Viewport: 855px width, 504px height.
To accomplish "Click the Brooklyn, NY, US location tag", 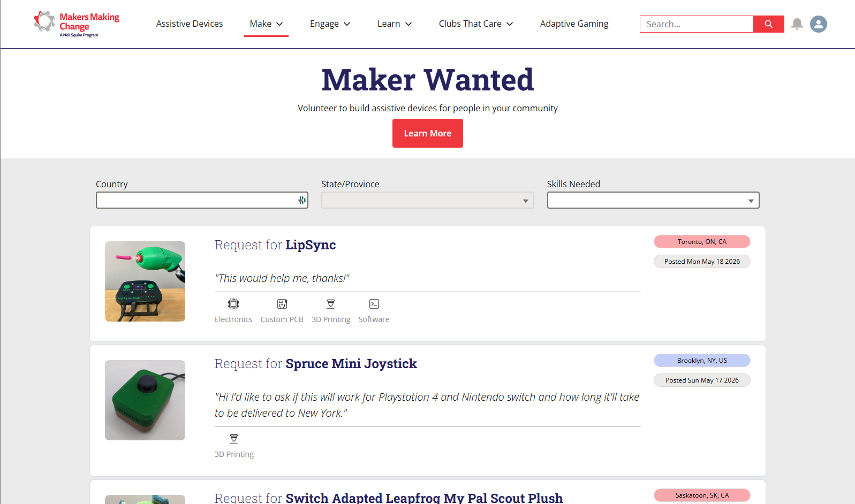I will pyautogui.click(x=702, y=361).
